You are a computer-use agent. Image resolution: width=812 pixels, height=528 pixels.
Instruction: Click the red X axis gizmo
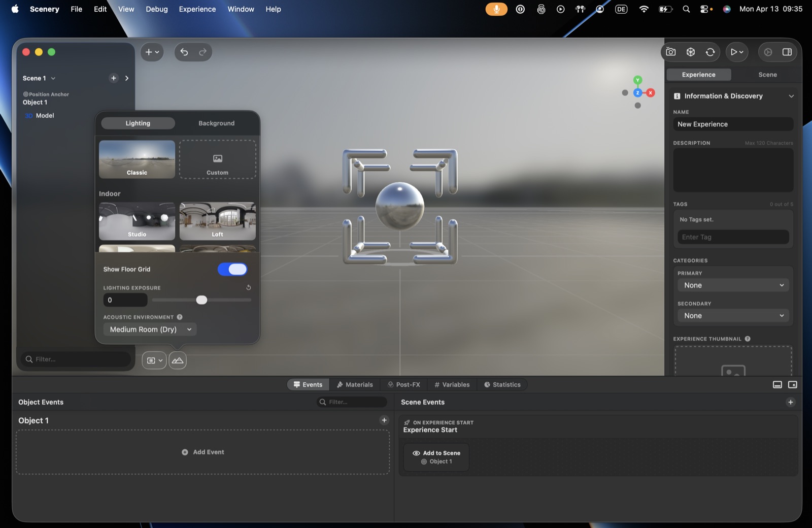coord(651,93)
